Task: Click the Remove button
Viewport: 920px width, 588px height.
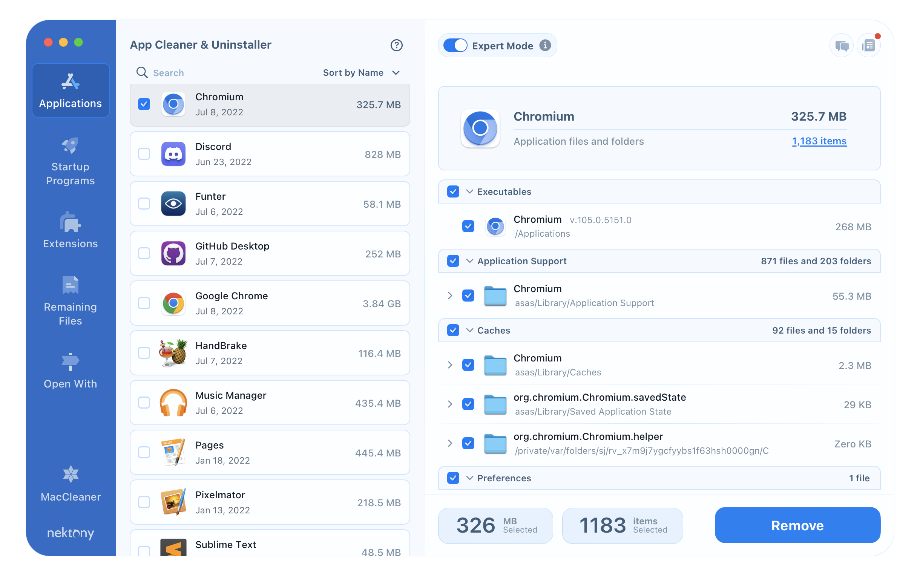Action: [798, 525]
